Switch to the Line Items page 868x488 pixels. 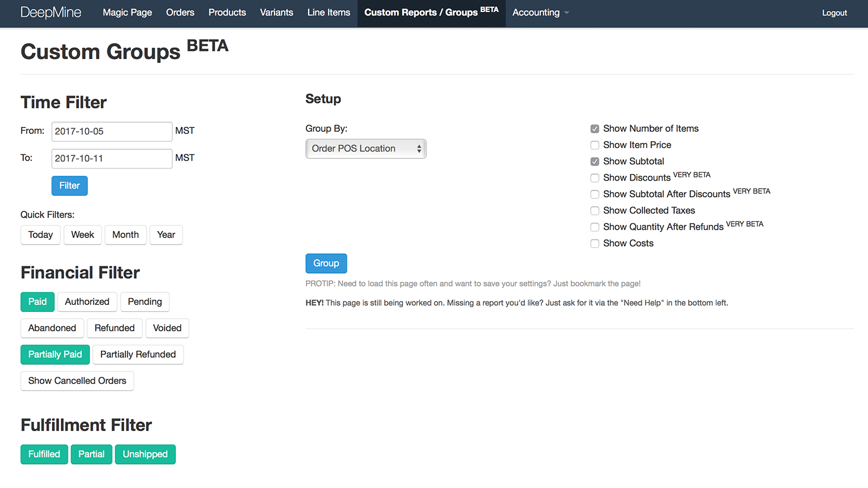tap(328, 12)
